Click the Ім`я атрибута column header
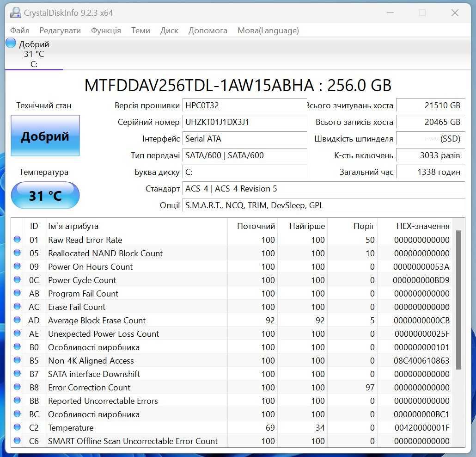This screenshot has width=476, height=457. pyautogui.click(x=136, y=226)
